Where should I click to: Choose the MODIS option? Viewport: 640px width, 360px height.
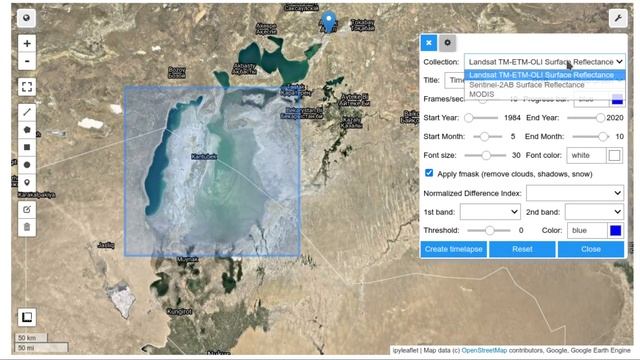544,94
